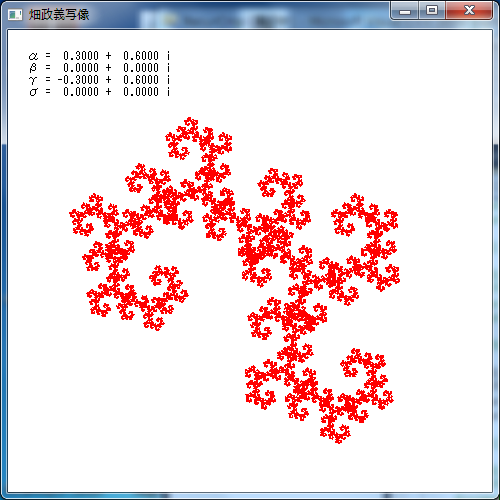The height and width of the screenshot is (500, 500).
Task: Click the α symbol in parameter list
Action: click(x=33, y=56)
